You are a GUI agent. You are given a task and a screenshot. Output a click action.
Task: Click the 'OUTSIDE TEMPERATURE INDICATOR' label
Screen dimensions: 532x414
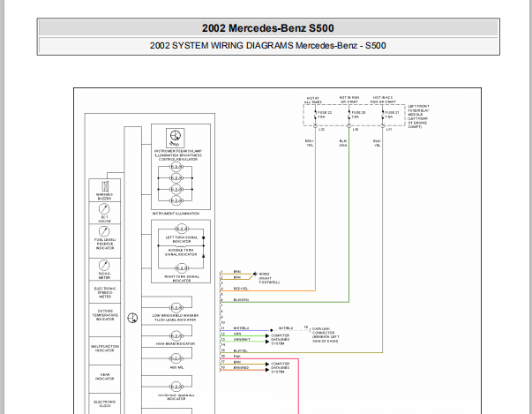click(x=105, y=315)
